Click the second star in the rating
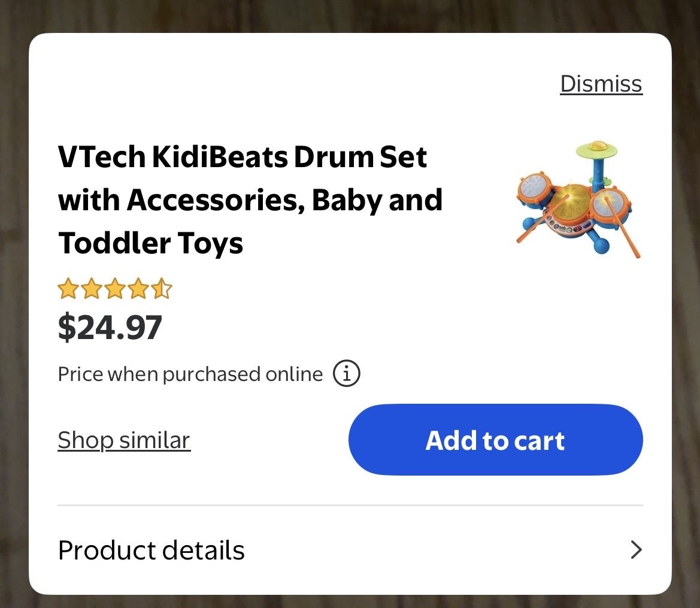 coord(91,289)
